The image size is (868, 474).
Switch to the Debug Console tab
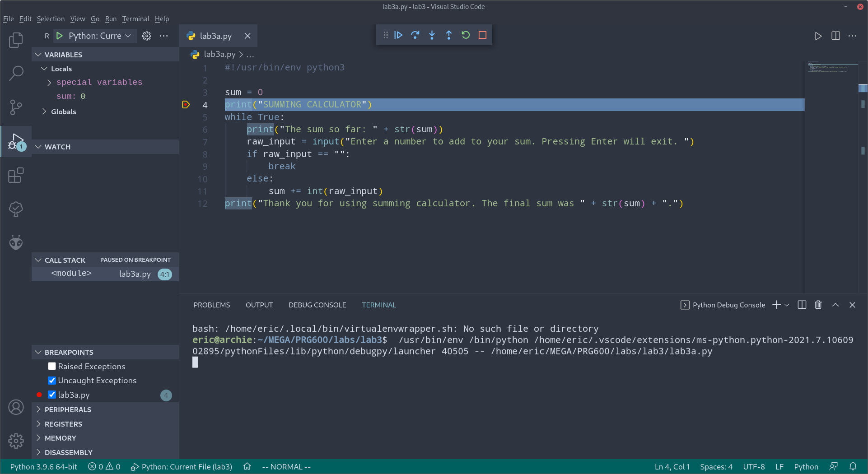(317, 305)
